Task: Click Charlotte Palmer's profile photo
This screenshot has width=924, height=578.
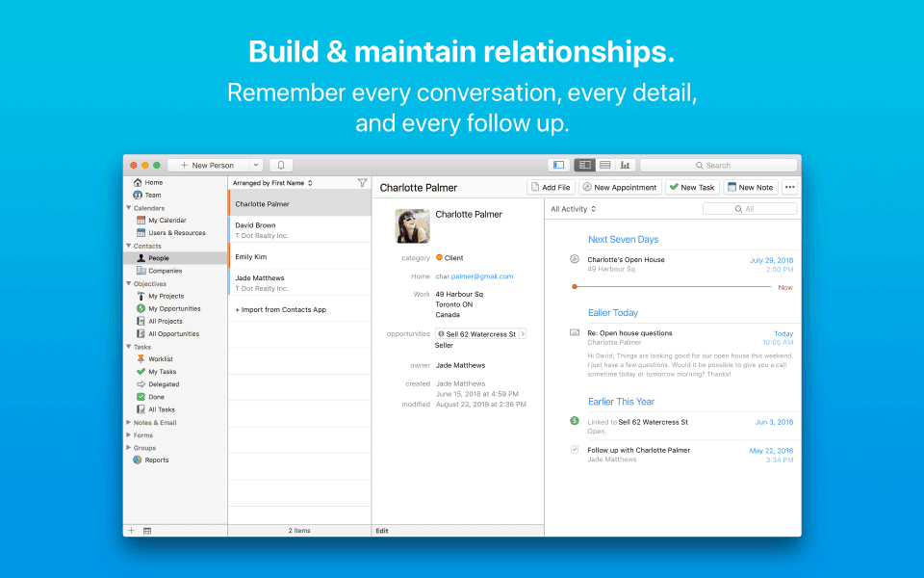Action: pyautogui.click(x=413, y=225)
